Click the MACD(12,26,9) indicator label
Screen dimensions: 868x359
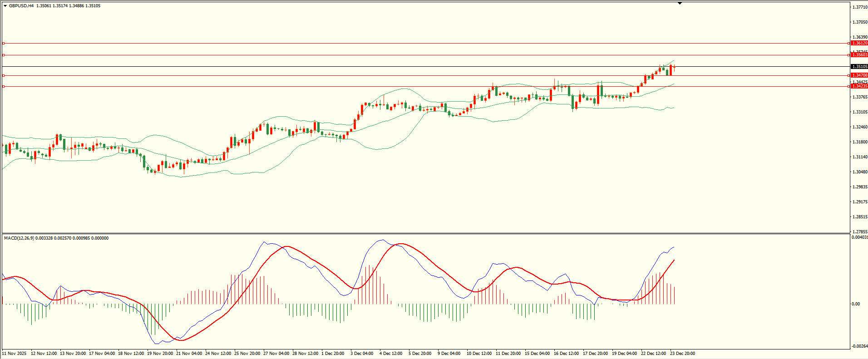18,238
